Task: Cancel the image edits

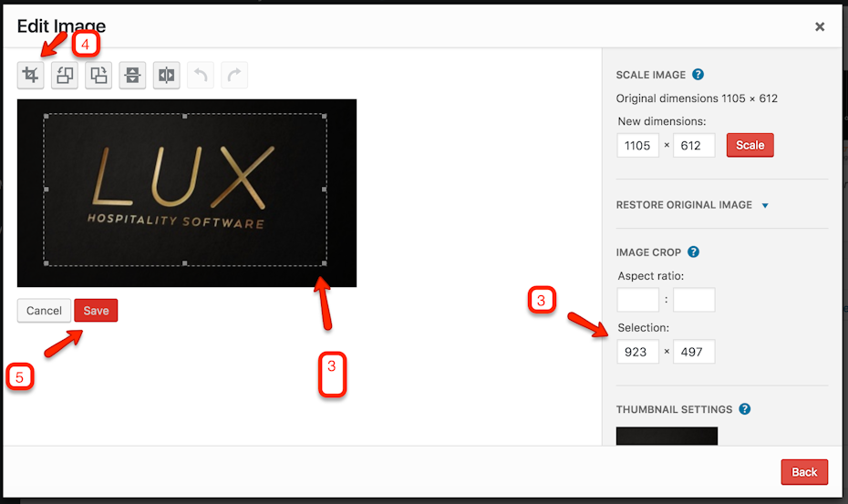Action: click(x=44, y=311)
